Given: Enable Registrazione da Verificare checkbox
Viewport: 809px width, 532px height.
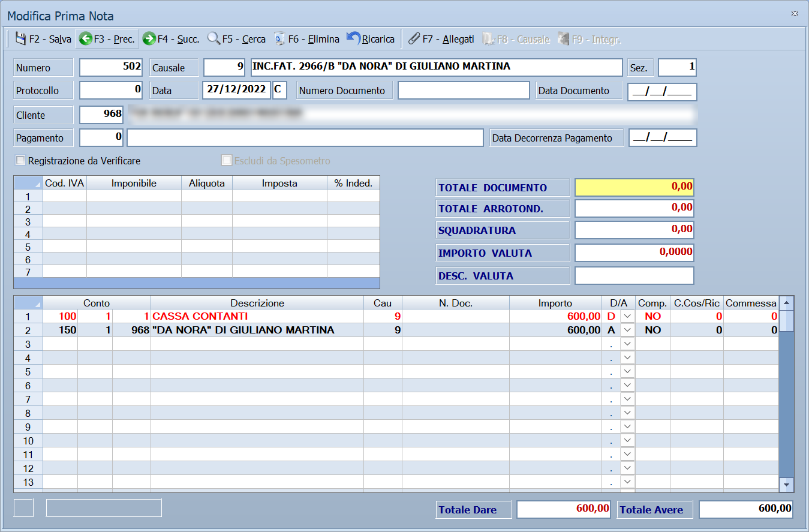Looking at the screenshot, I should 21,161.
